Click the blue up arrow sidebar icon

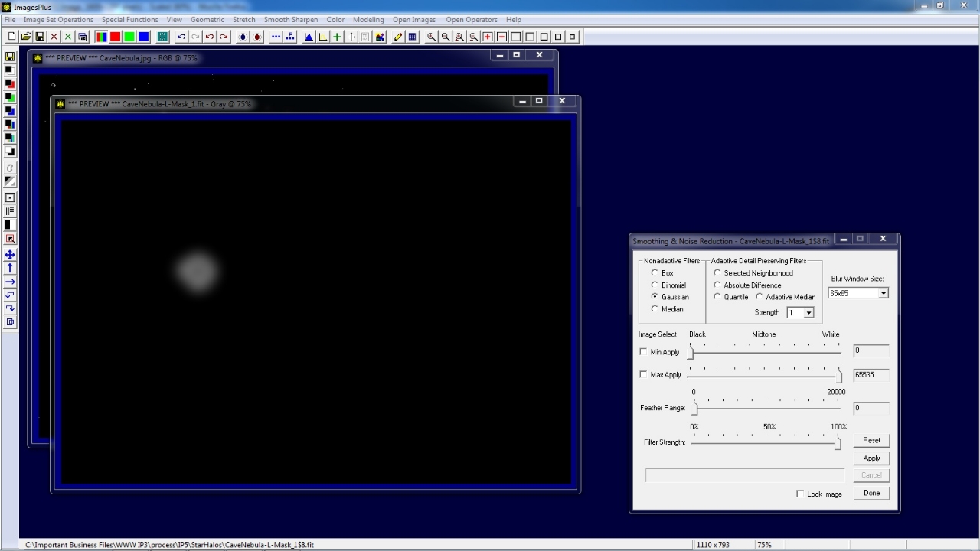pyautogui.click(x=10, y=269)
